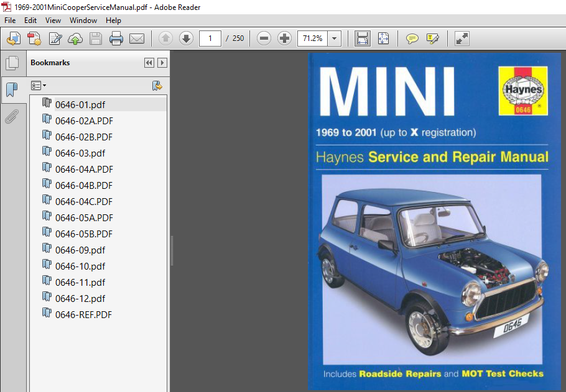Screen dimensions: 566x392
Task: Select bookmark 0646-11.pdf
Action: point(80,283)
